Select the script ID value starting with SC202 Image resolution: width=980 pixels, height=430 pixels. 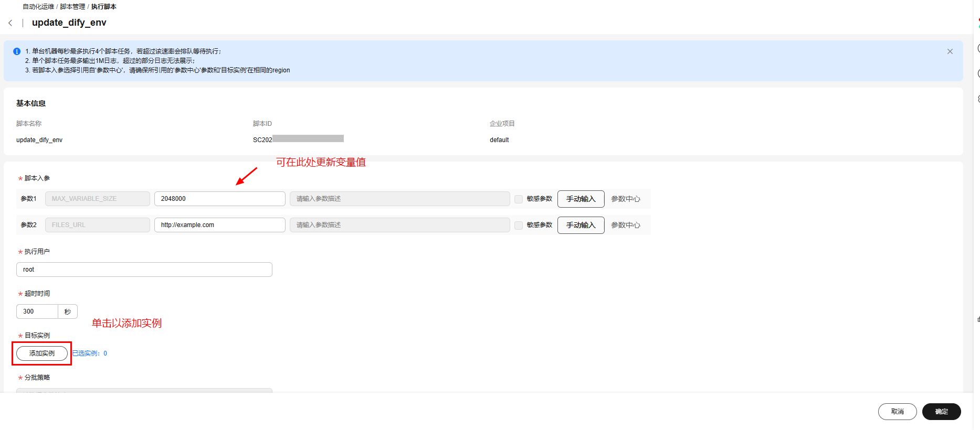point(298,139)
